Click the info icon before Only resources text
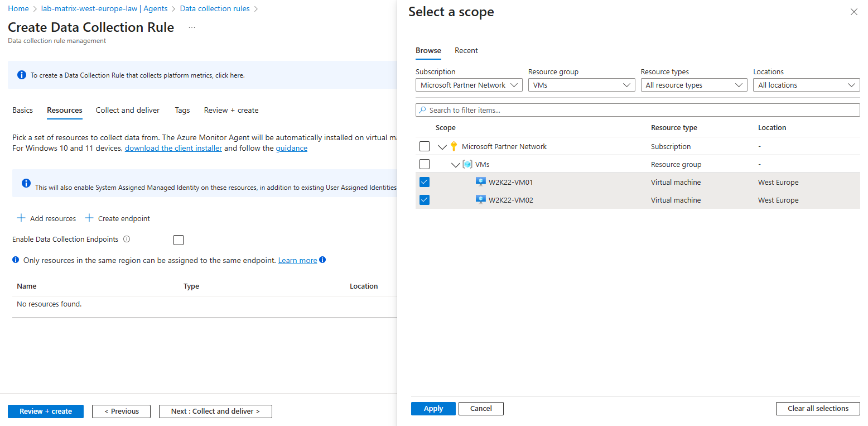Viewport: 868px width, 426px height. tap(16, 260)
